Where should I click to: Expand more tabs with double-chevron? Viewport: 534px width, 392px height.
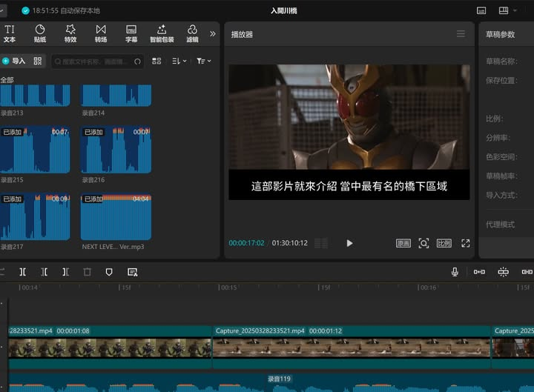tap(213, 33)
